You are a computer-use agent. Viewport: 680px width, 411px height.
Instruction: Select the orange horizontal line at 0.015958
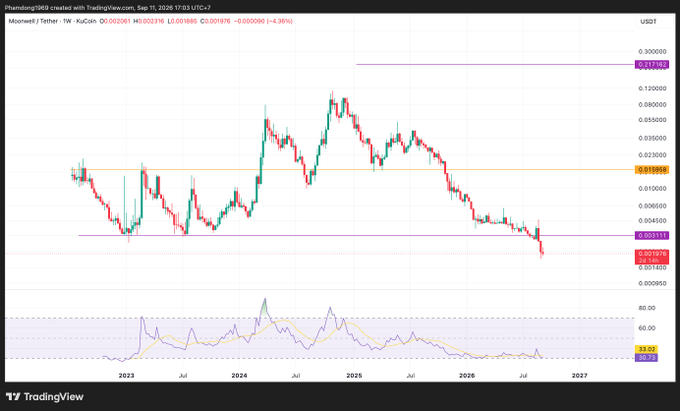pyautogui.click(x=352, y=170)
